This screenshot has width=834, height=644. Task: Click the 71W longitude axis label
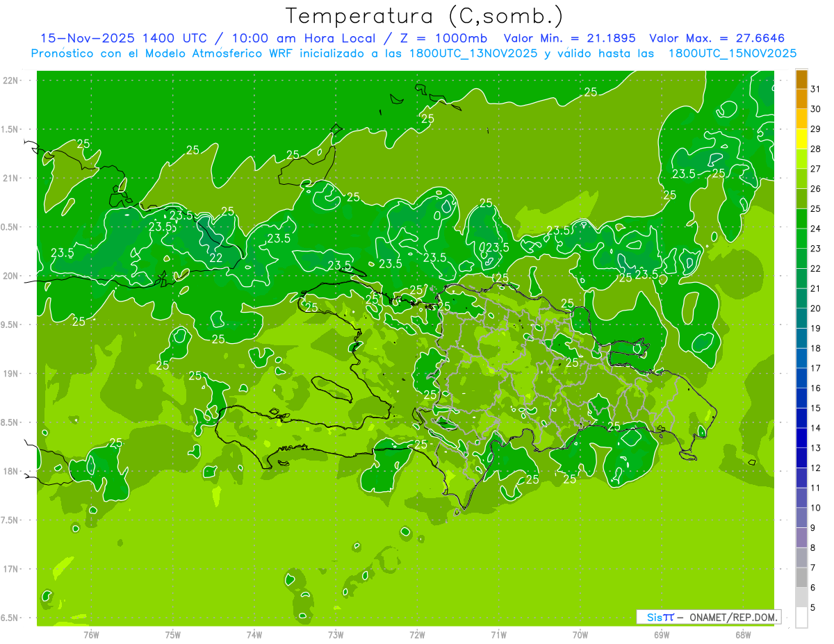(x=498, y=634)
